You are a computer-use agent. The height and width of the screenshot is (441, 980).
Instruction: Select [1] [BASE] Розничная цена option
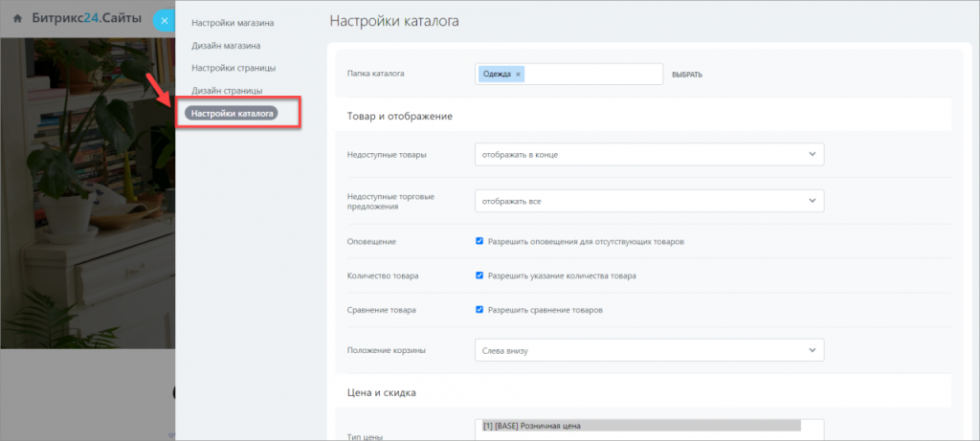pyautogui.click(x=640, y=426)
